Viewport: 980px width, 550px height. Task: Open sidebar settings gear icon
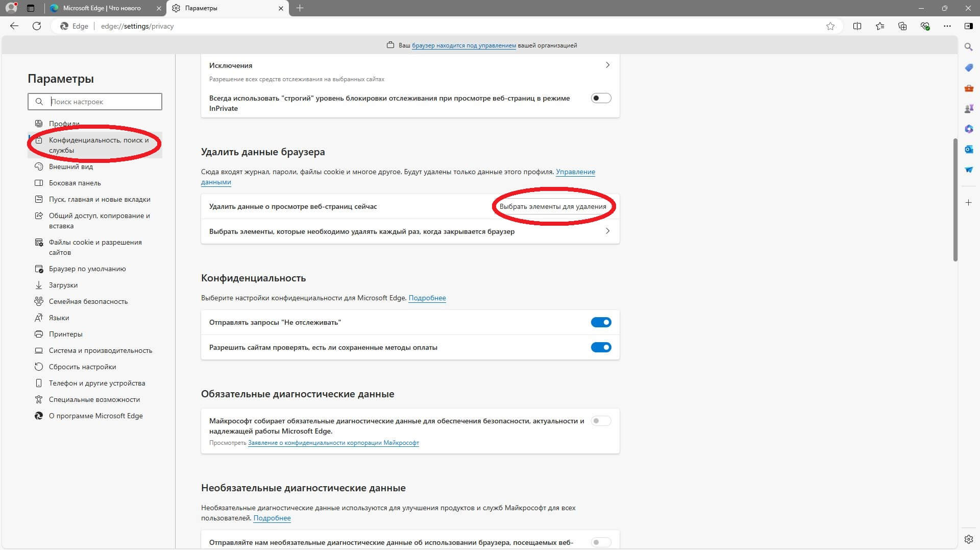pos(968,539)
